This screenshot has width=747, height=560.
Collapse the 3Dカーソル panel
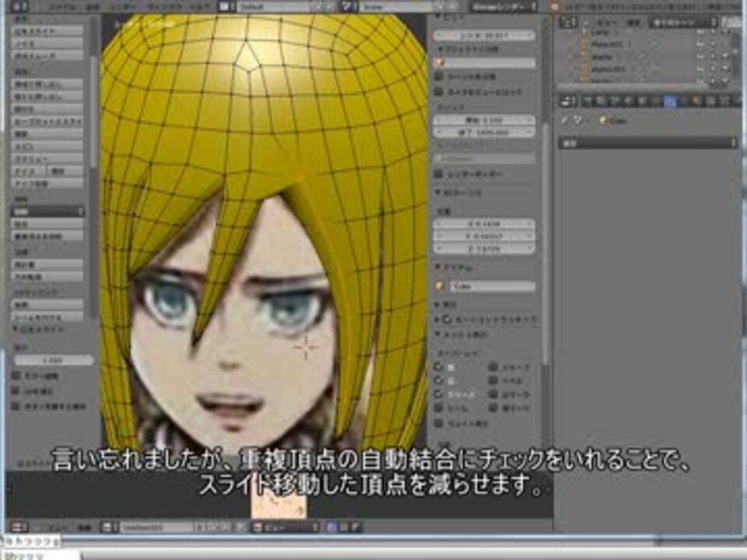point(438,193)
